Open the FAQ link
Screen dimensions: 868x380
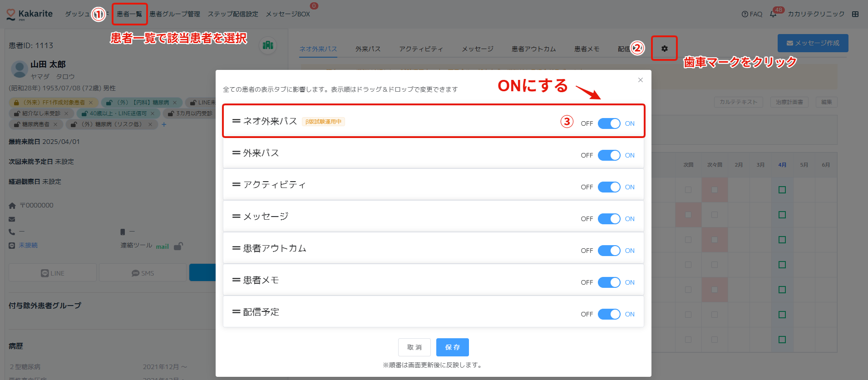752,14
